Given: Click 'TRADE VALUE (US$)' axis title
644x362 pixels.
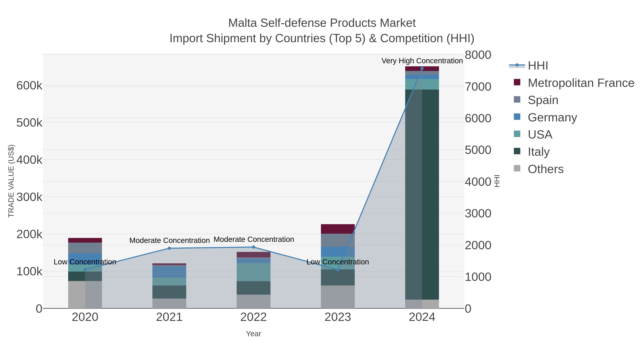Looking at the screenshot, I should click(x=11, y=181).
